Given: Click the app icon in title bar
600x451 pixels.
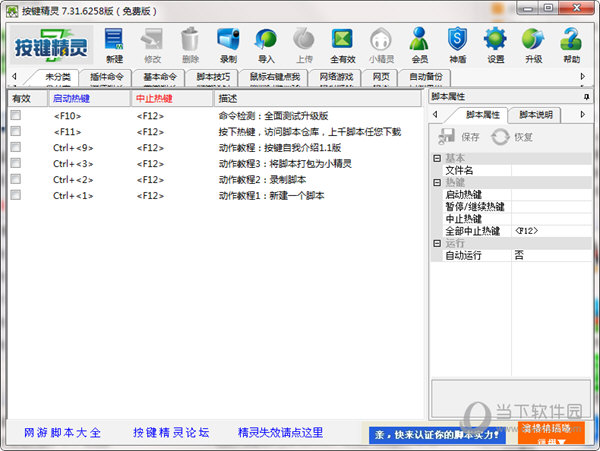Looking at the screenshot, I should [12, 11].
